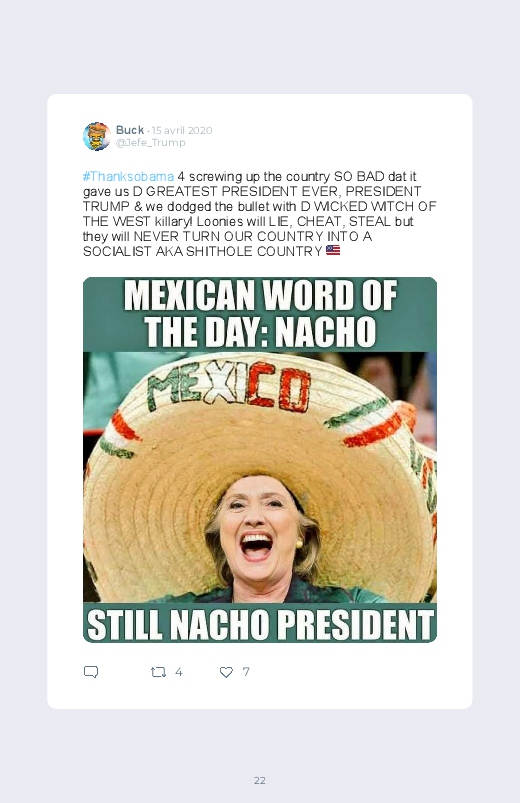Click the reply speech bubble icon
The height and width of the screenshot is (803, 520).
[91, 672]
